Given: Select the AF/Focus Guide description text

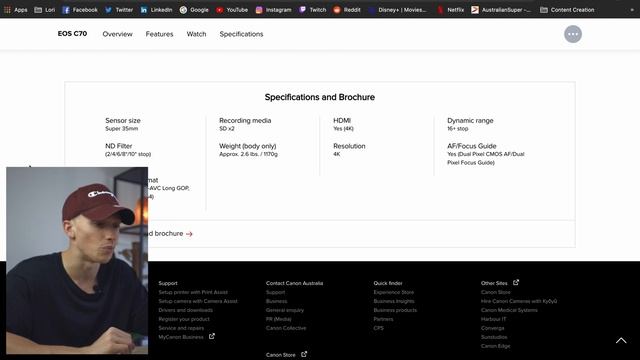Looking at the screenshot, I should point(486,158).
